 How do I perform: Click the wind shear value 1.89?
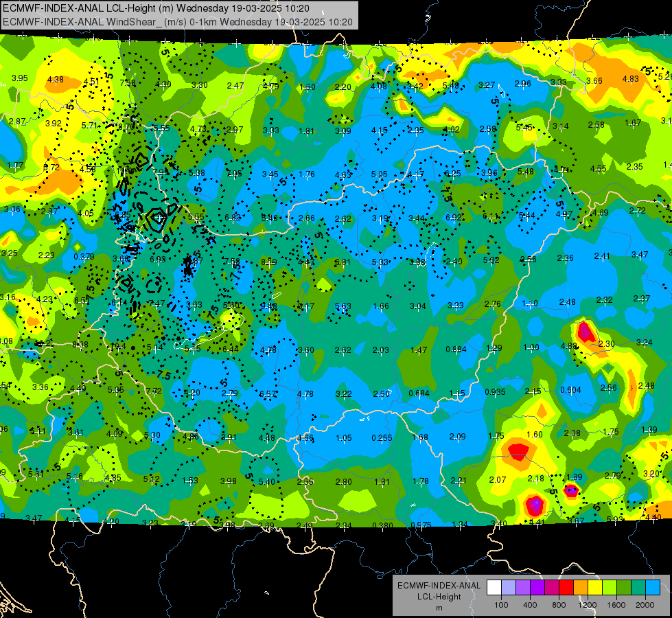click(x=575, y=477)
